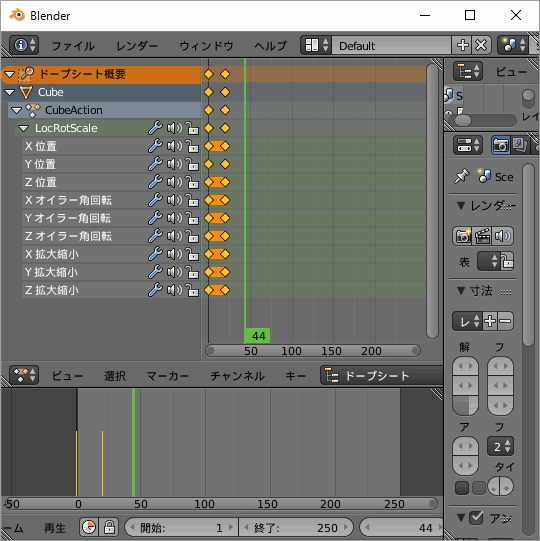Open the scene selector icon in header
This screenshot has width=540, height=541.
point(513,45)
